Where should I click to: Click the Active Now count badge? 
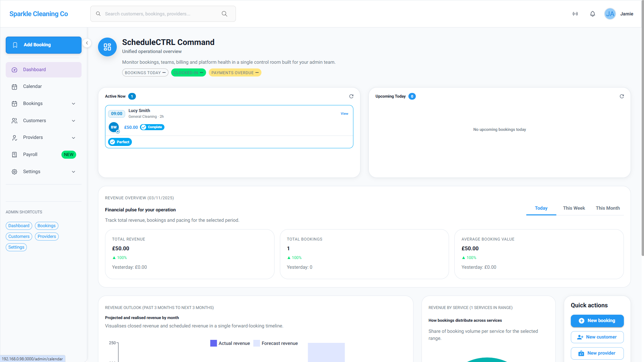point(132,96)
